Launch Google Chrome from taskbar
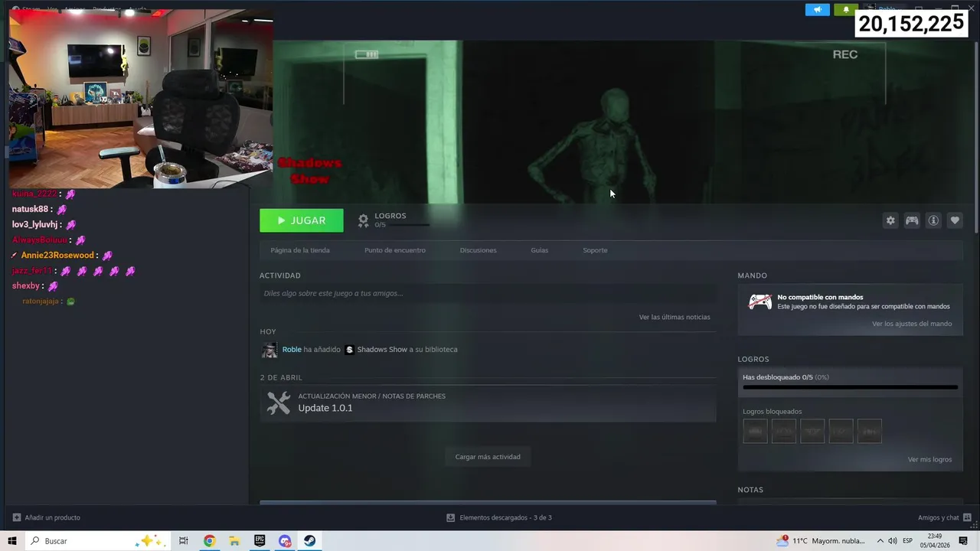Viewport: 980px width, 551px height. 209,541
